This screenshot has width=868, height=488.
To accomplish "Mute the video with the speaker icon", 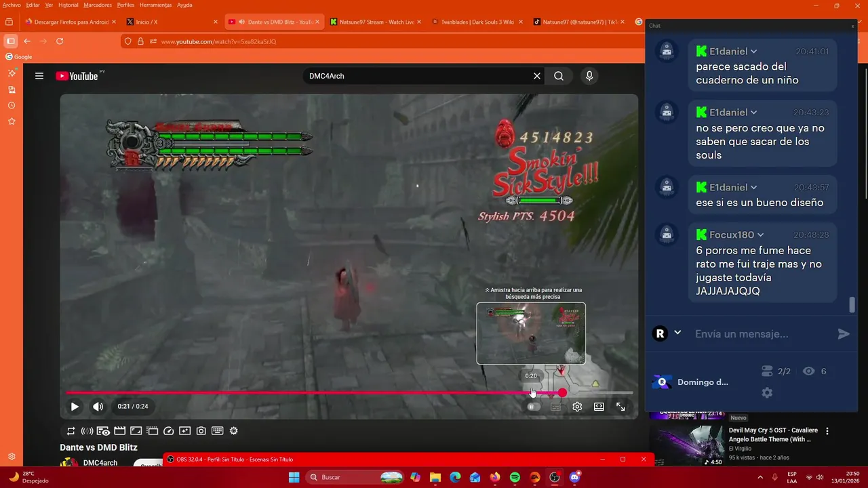I will tap(98, 407).
